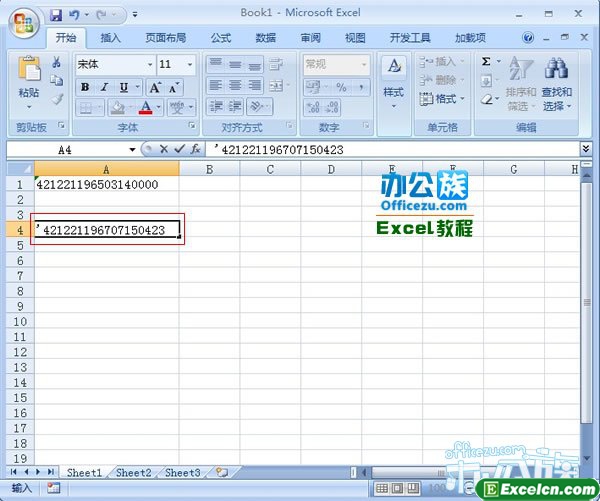Confirm the entry with the check mark

click(x=179, y=149)
